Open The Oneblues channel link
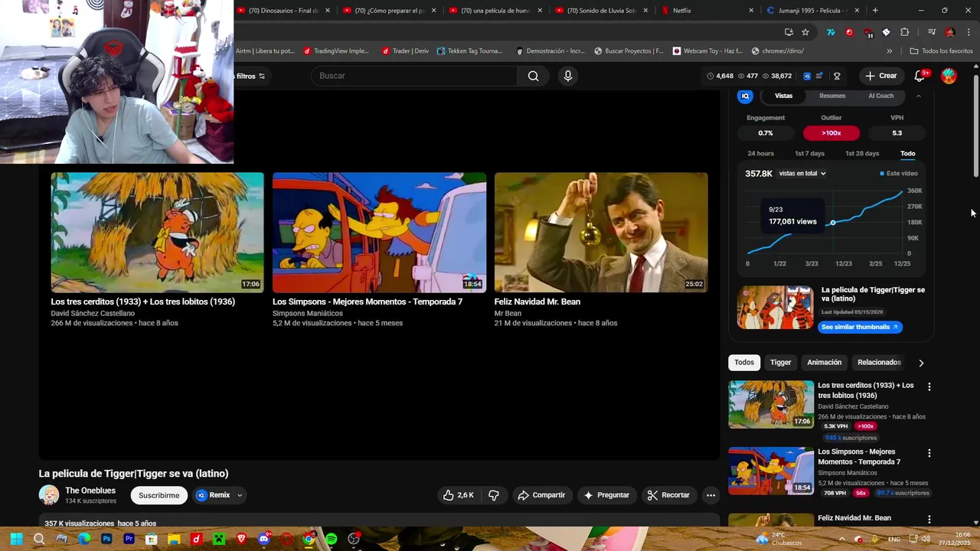The height and width of the screenshot is (551, 980). pyautogui.click(x=90, y=491)
